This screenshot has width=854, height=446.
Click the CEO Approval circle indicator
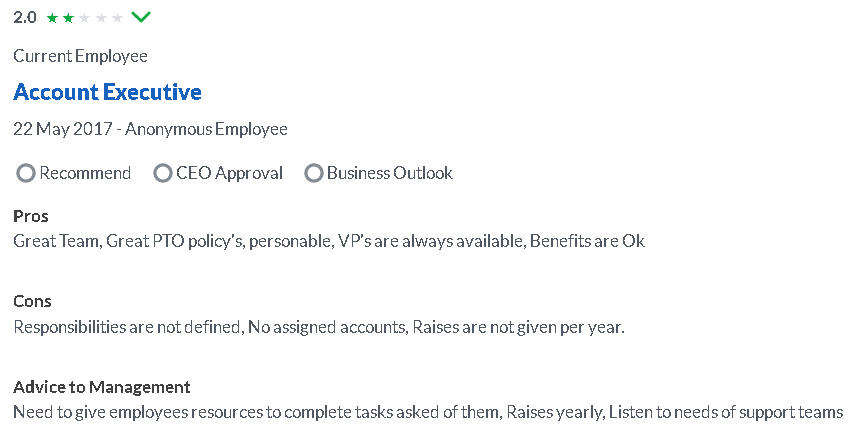click(162, 173)
